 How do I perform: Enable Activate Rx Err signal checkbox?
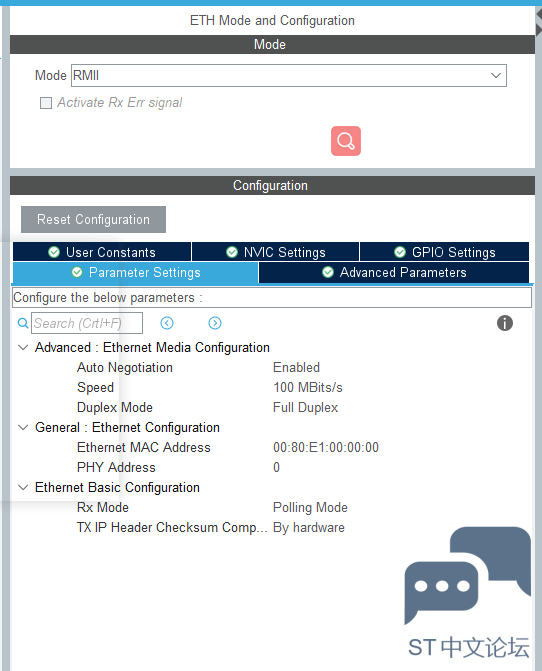click(x=46, y=103)
